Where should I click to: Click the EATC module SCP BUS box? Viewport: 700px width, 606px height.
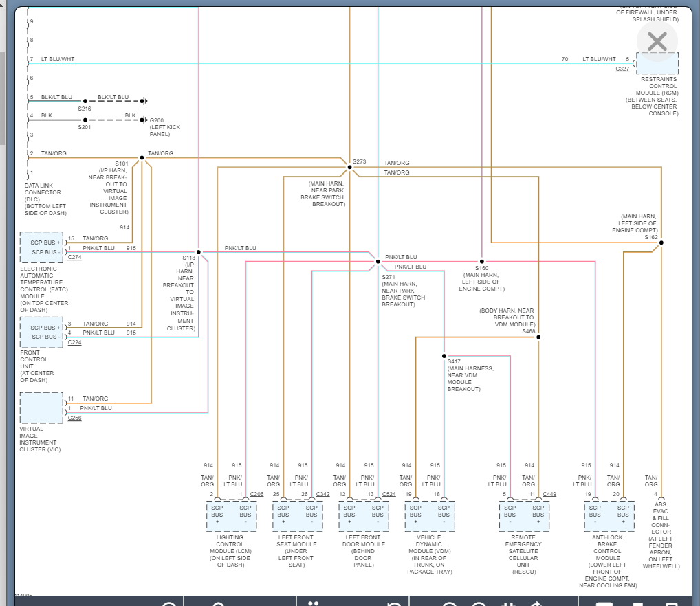41,247
